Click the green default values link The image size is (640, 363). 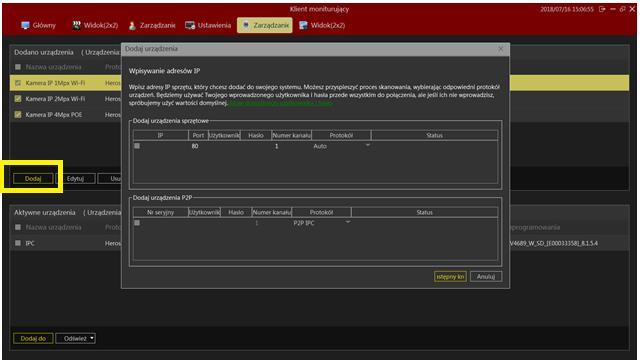[x=281, y=103]
